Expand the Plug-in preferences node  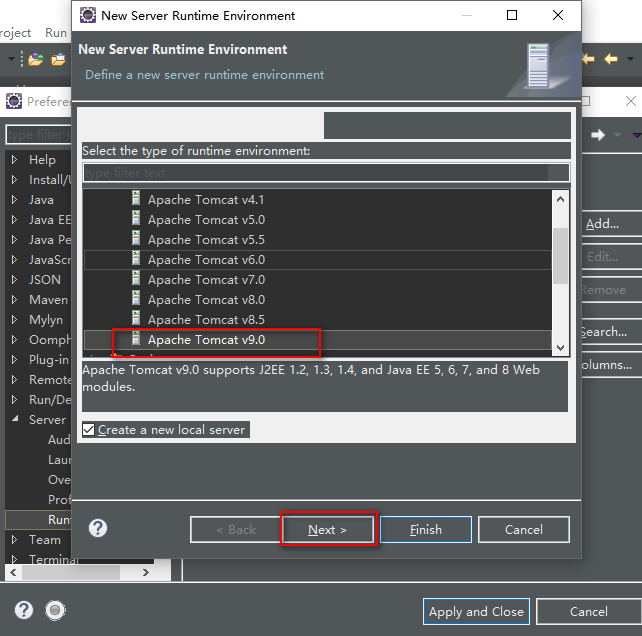pyautogui.click(x=14, y=360)
